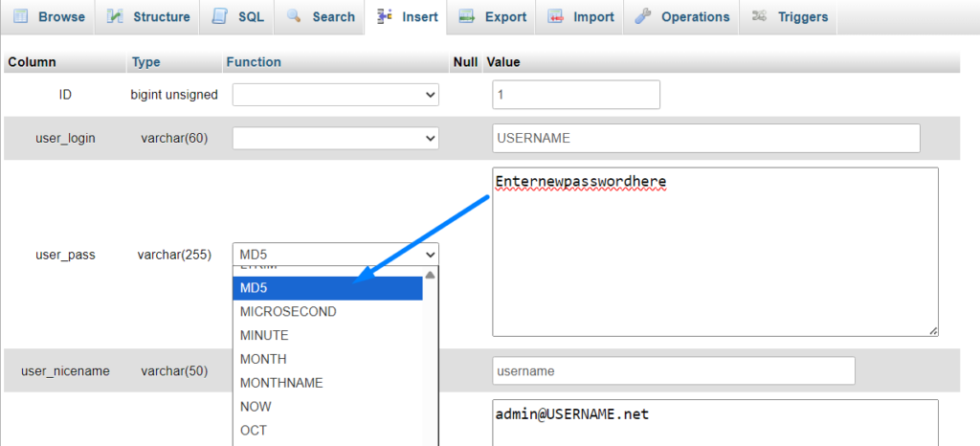980x446 pixels.
Task: Click the Null column header
Action: click(x=466, y=62)
